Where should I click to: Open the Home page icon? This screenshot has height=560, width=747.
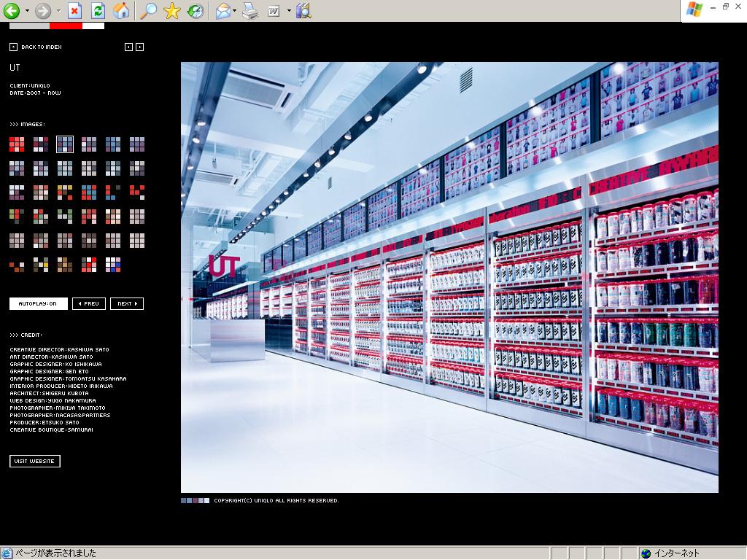click(121, 10)
